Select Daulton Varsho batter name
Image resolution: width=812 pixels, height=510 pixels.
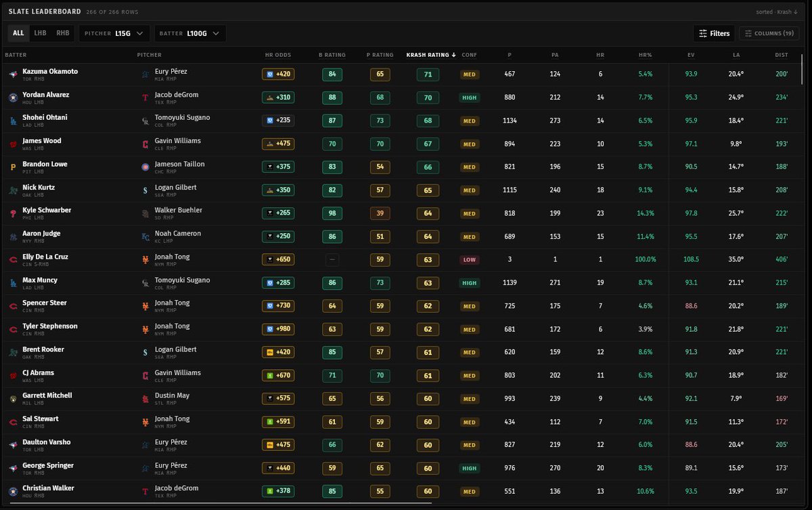(47, 442)
